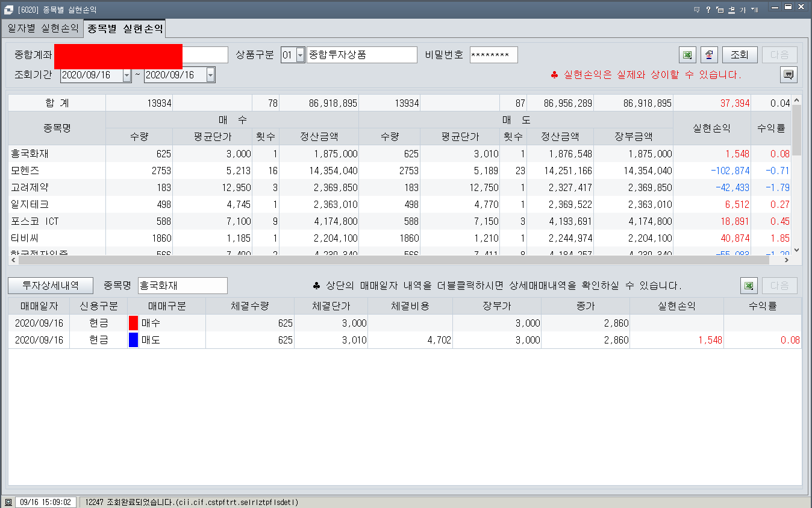Select the 흥국화재 row in top table

399,154
